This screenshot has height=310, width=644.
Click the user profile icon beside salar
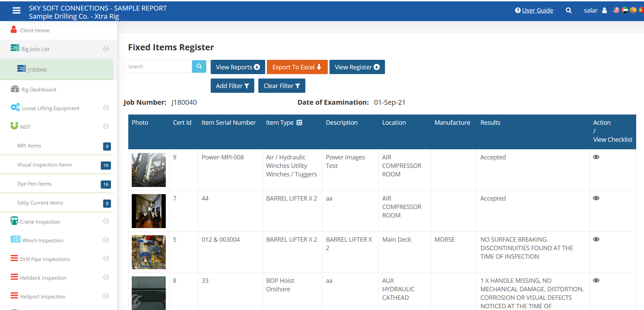click(x=605, y=10)
